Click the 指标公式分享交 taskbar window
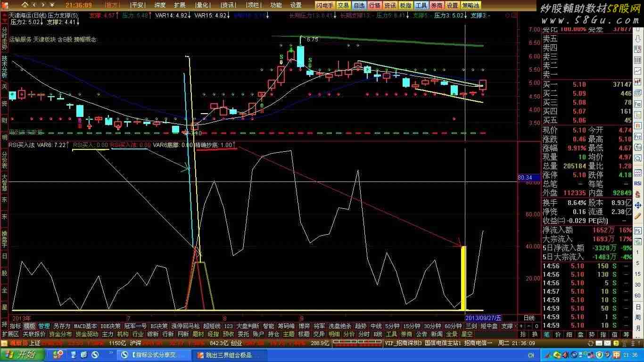 (155, 355)
